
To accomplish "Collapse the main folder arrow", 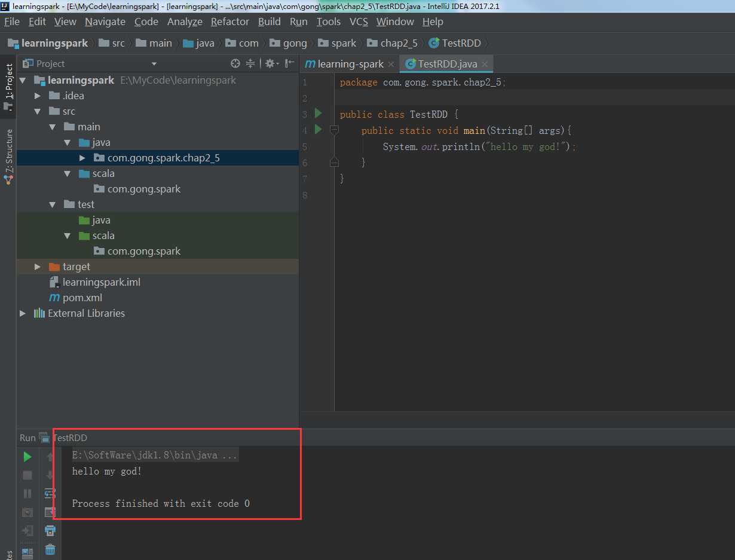I will 53,127.
